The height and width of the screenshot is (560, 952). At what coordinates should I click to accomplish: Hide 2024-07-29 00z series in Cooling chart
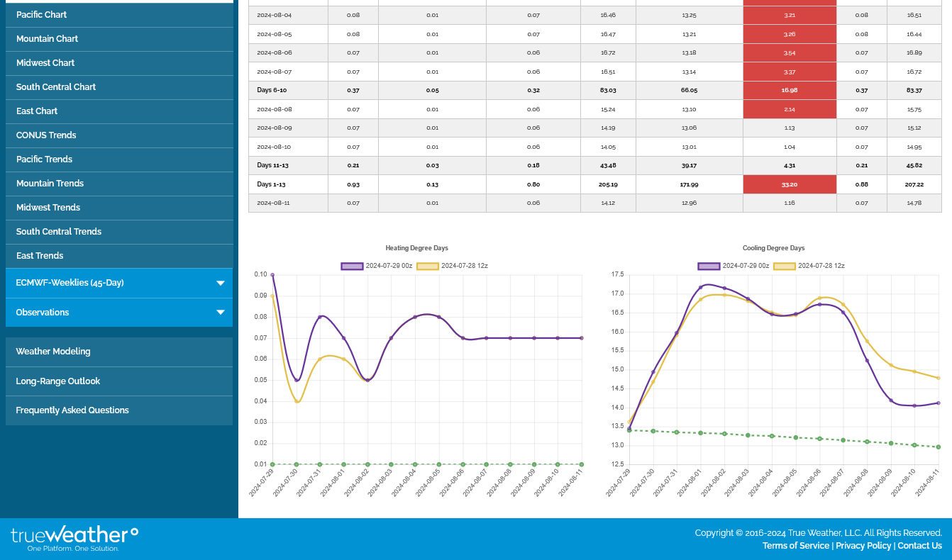pyautogui.click(x=733, y=266)
